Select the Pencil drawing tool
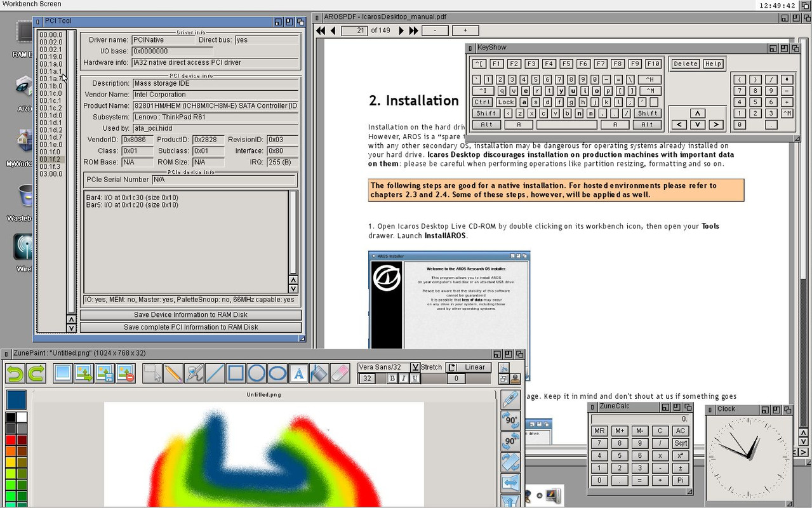 (x=173, y=373)
